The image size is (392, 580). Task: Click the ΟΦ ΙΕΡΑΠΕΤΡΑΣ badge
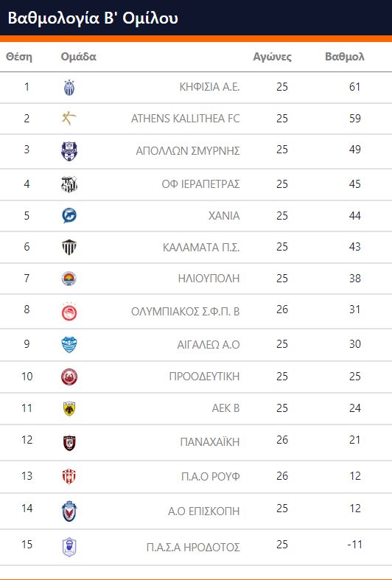(69, 184)
